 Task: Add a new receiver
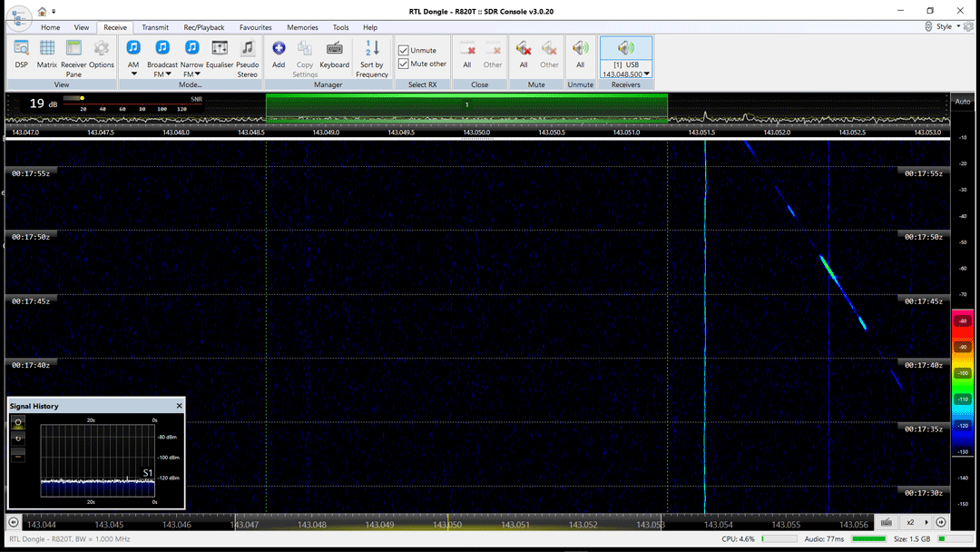click(x=279, y=54)
